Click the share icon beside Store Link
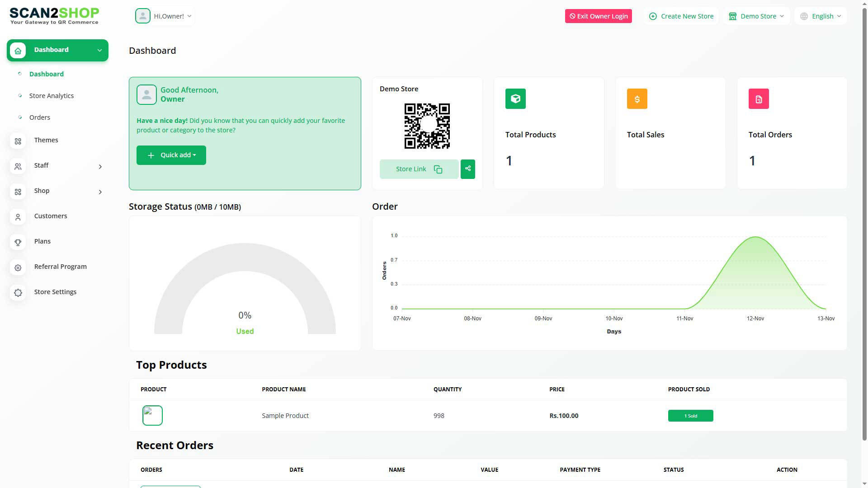Image resolution: width=868 pixels, height=488 pixels. [467, 169]
